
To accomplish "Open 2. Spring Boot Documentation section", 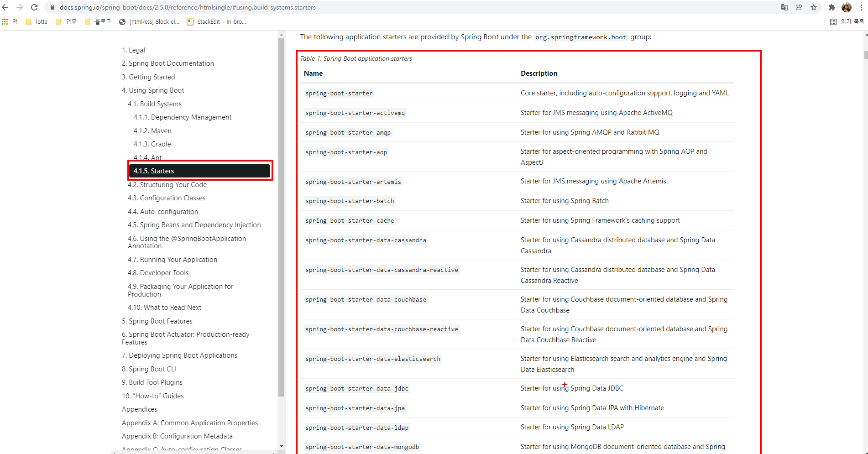I will click(x=168, y=63).
